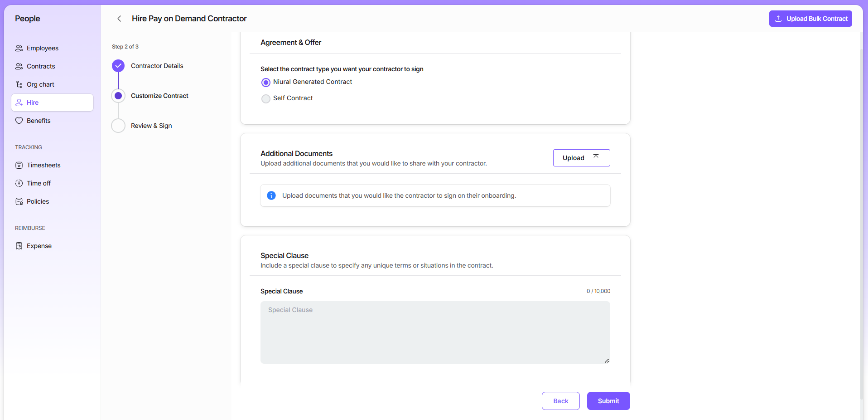This screenshot has width=868, height=420.
Task: Click the Time off clock icon
Action: 19,183
